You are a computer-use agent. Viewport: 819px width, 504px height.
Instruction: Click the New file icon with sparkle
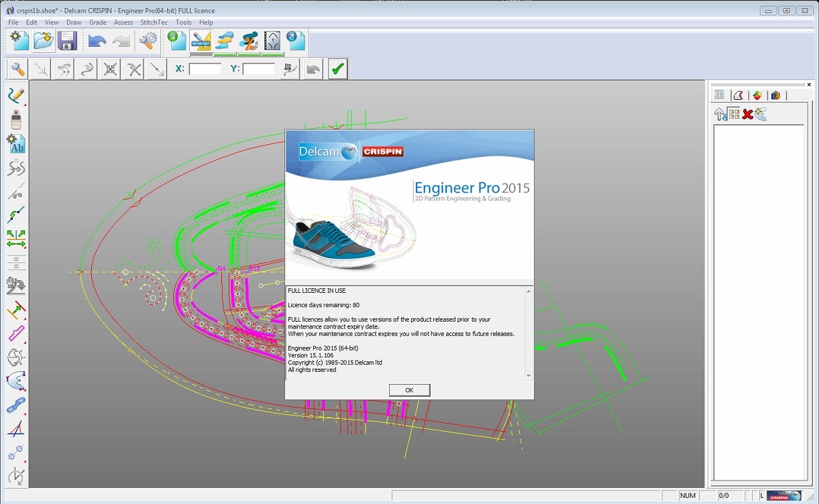[20, 41]
